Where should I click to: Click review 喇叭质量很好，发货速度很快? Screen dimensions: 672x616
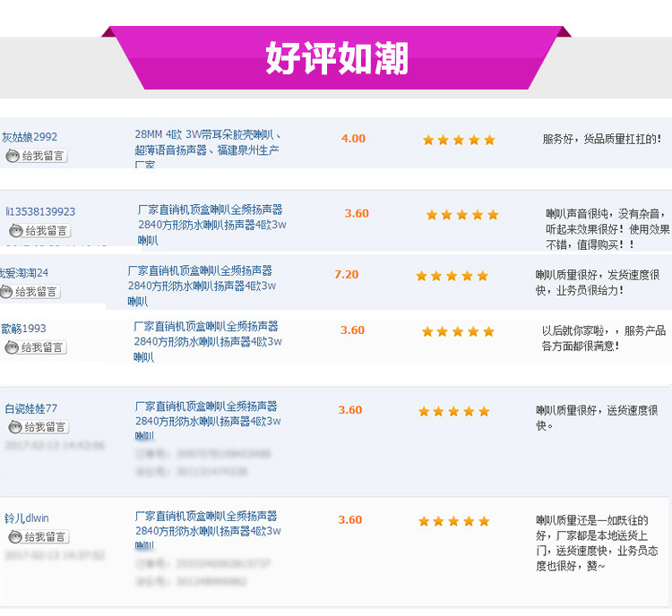pyautogui.click(x=598, y=283)
